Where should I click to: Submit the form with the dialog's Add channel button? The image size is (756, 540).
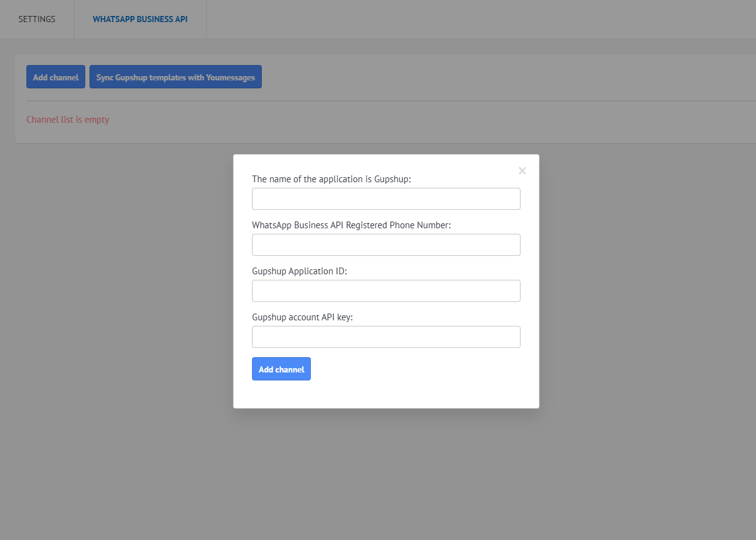click(x=281, y=369)
